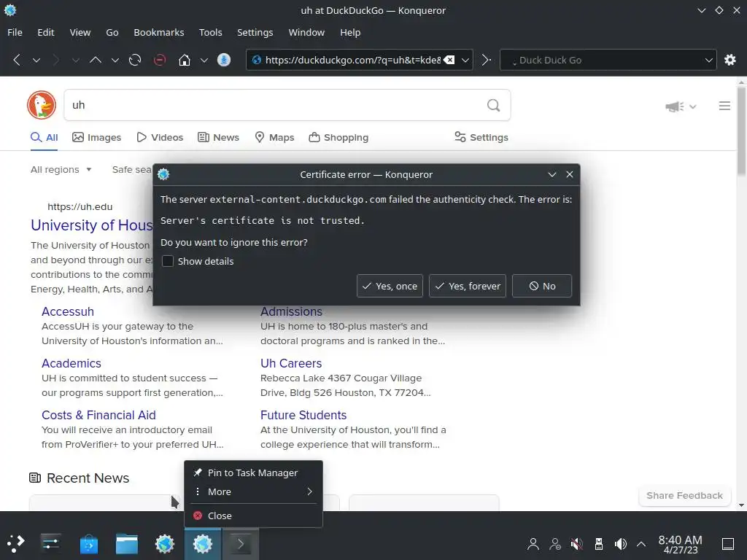Image resolution: width=747 pixels, height=560 pixels.
Task: Open the Accessuh link
Action: click(x=68, y=311)
